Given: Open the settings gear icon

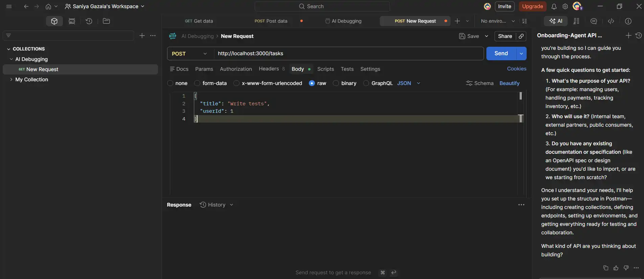Looking at the screenshot, I should pos(565,6).
